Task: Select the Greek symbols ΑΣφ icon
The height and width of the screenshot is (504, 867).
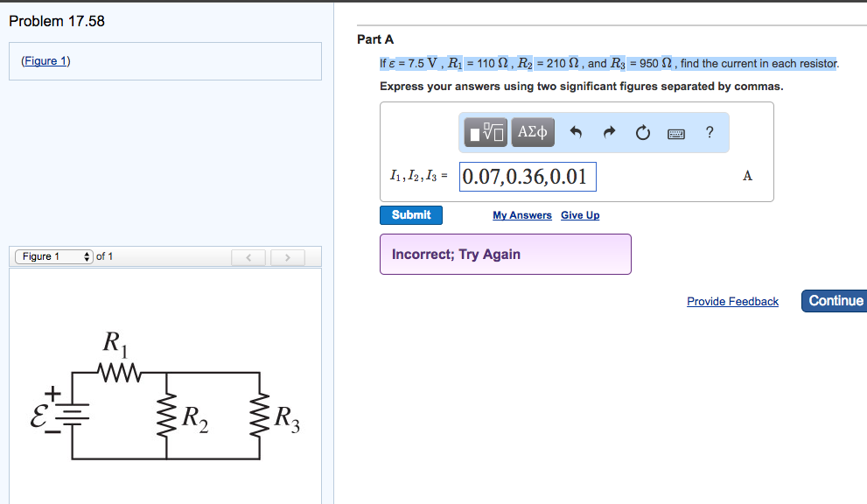Action: coord(532,132)
